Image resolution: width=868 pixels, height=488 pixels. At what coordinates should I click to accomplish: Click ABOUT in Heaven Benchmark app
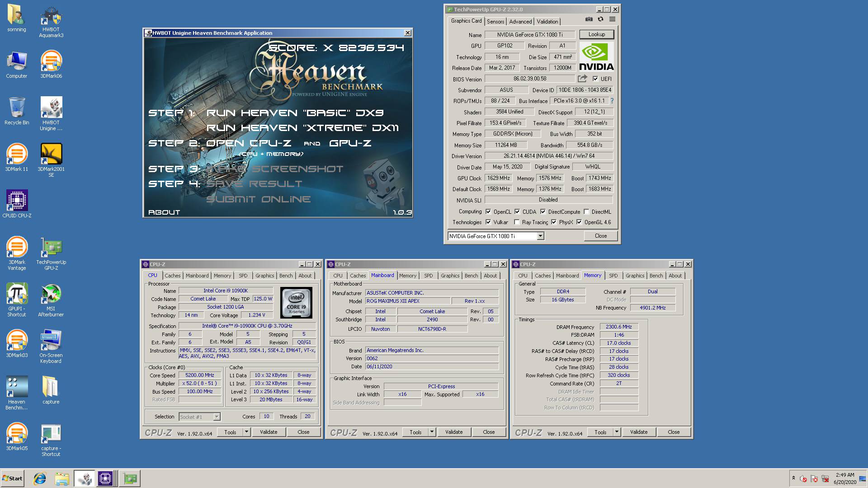tap(164, 212)
